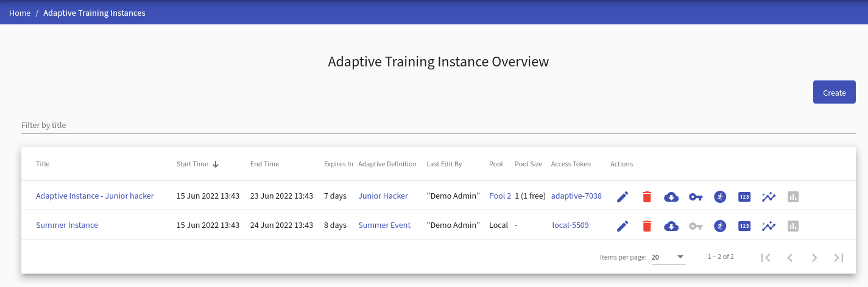Click key icon in Junior hacker row

tap(696, 196)
